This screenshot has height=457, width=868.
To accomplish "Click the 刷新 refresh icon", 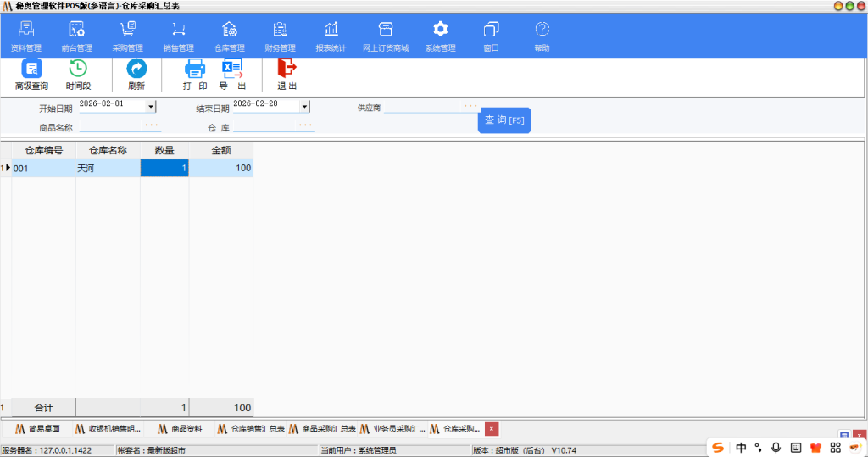I will tap(136, 70).
